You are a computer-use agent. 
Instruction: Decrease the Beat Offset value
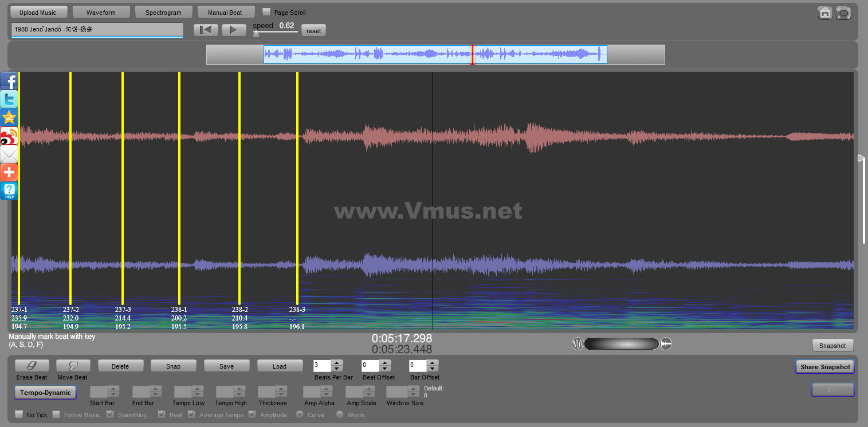click(384, 369)
